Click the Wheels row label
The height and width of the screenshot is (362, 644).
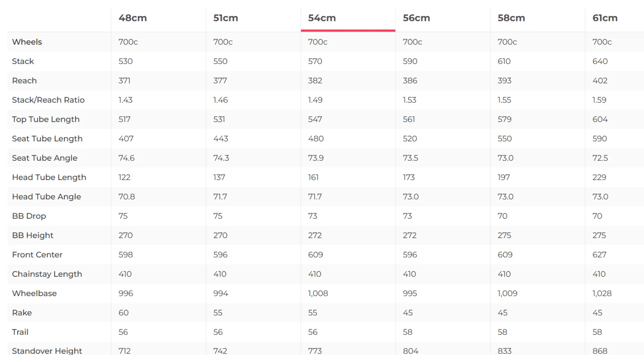(x=27, y=42)
